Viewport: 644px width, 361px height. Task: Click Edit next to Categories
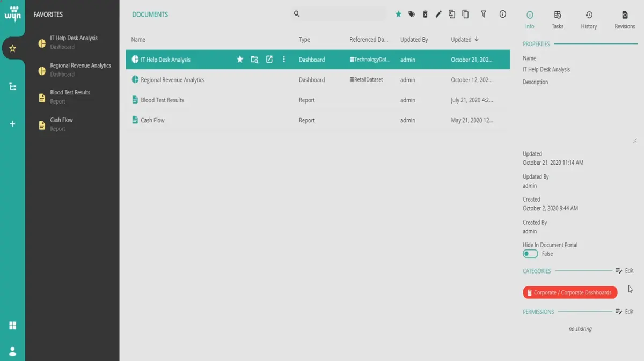point(625,271)
